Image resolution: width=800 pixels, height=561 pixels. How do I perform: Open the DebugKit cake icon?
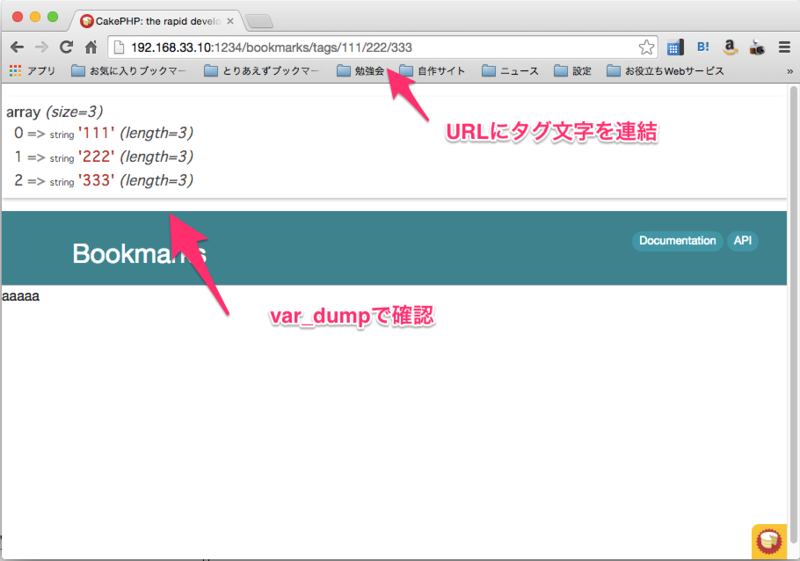click(769, 541)
